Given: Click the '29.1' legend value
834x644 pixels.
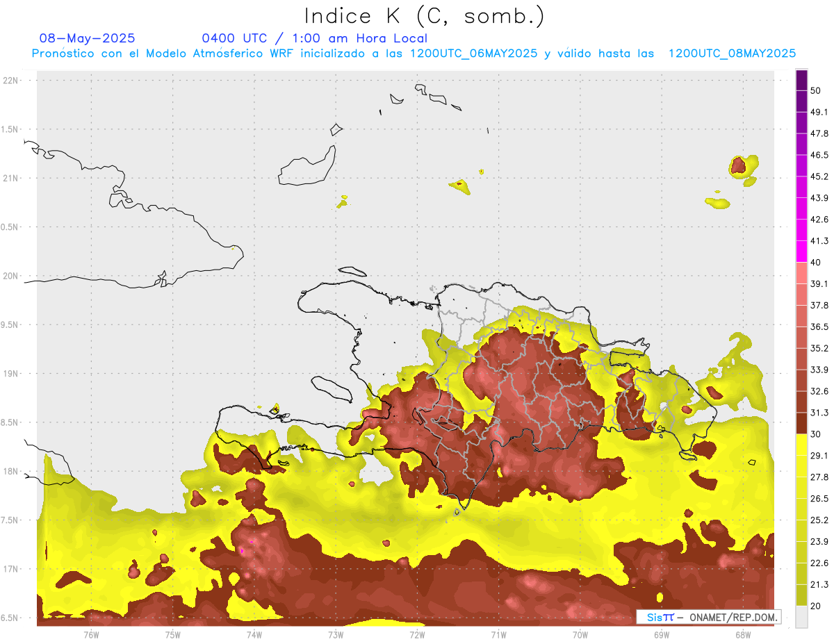Looking at the screenshot, I should (x=819, y=456).
